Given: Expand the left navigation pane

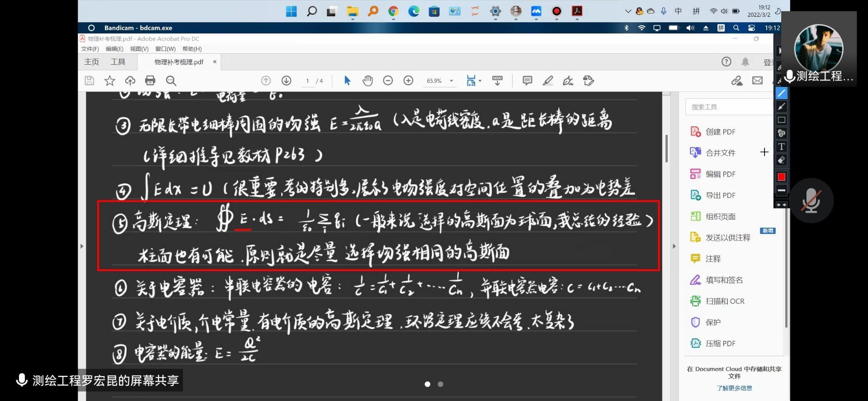Looking at the screenshot, I should (82, 246).
